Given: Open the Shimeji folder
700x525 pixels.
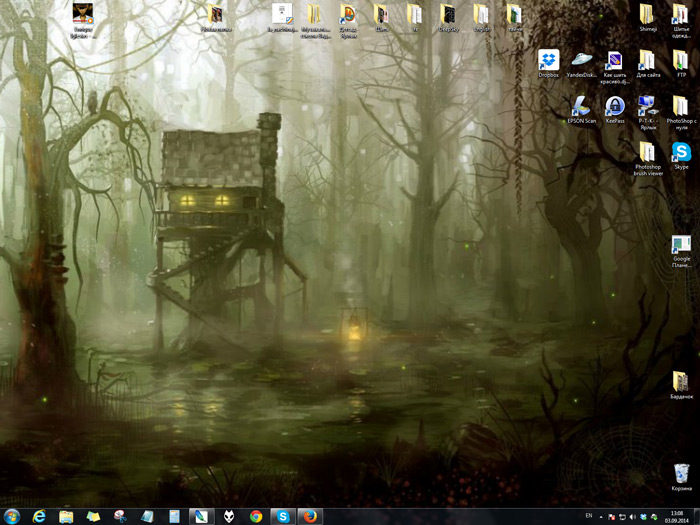Looking at the screenshot, I should (648, 17).
